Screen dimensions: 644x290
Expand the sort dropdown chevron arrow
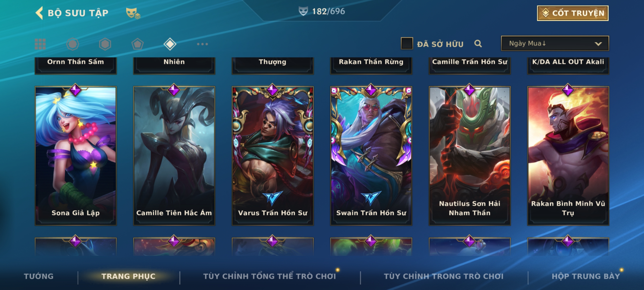(x=598, y=44)
